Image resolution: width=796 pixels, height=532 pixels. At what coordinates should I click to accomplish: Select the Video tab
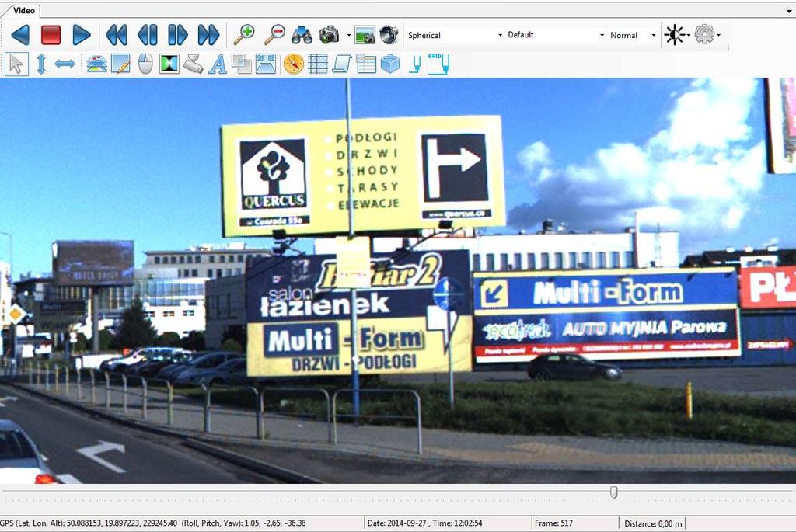coord(24,10)
